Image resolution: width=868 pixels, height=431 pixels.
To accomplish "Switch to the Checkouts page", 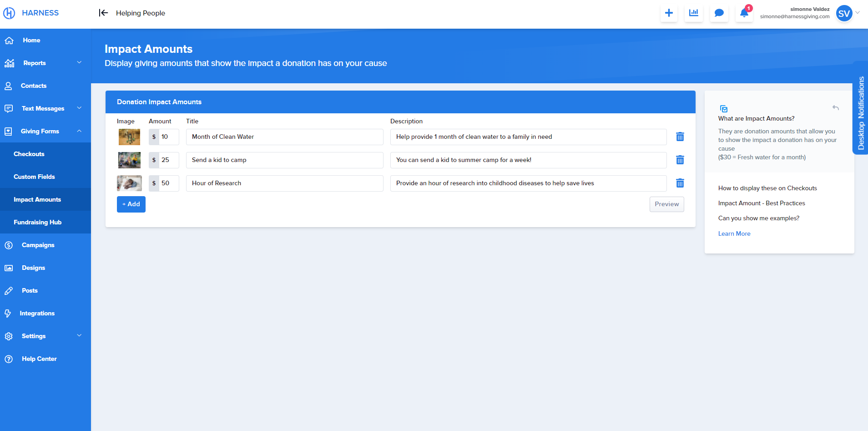I will pos(29,154).
